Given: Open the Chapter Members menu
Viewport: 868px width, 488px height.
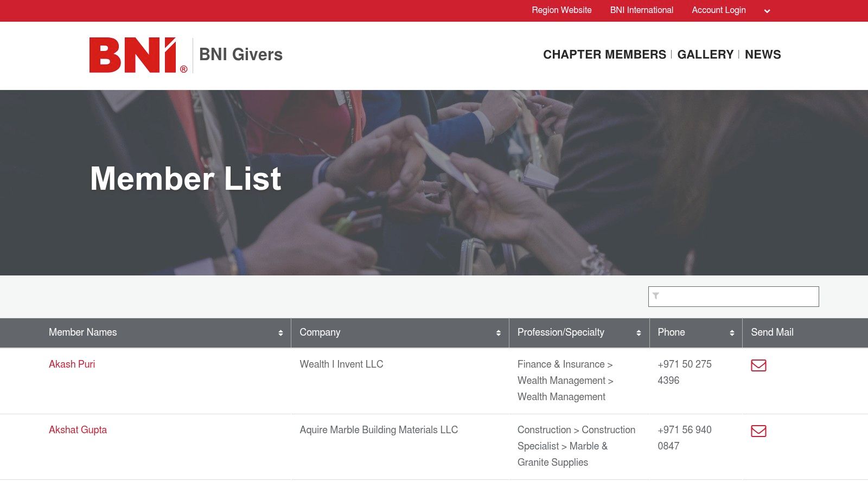Looking at the screenshot, I should (x=604, y=54).
